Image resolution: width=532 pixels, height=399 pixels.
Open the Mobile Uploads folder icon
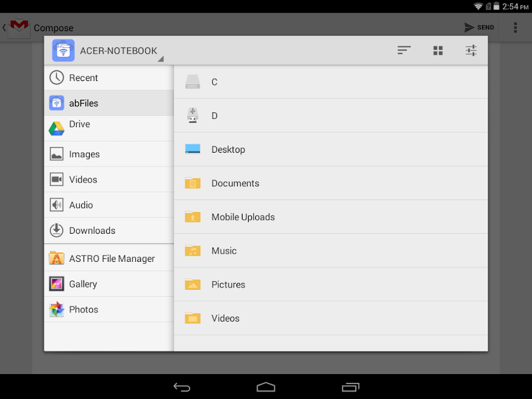(x=193, y=216)
